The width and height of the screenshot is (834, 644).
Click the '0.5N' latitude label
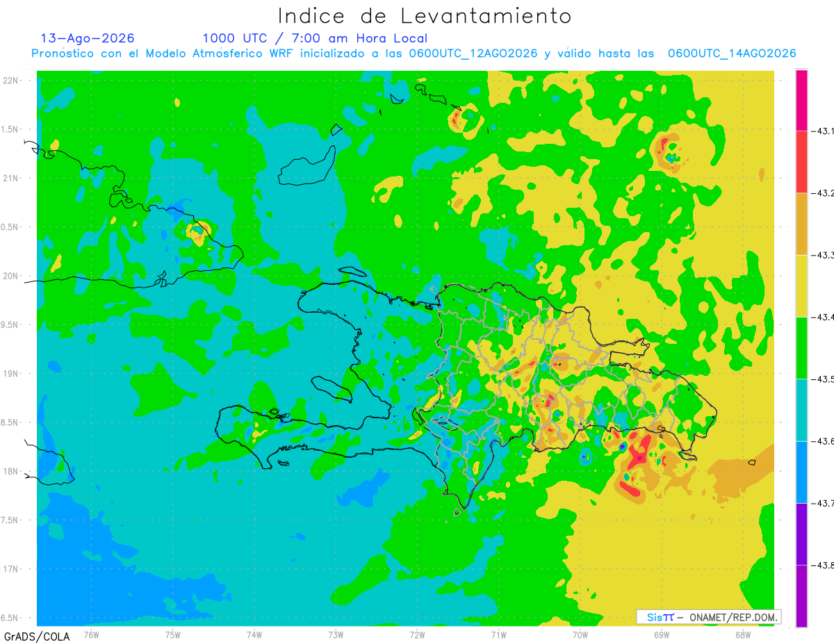pos(10,227)
